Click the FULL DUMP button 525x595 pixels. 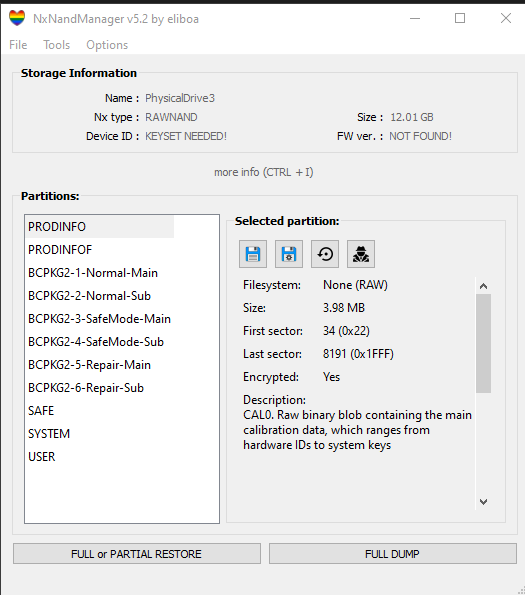[x=393, y=554]
